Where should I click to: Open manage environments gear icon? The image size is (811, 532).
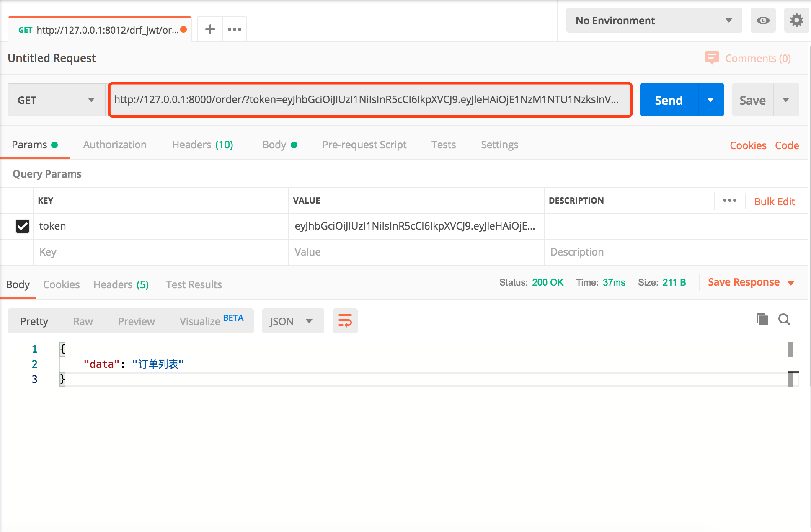point(796,21)
